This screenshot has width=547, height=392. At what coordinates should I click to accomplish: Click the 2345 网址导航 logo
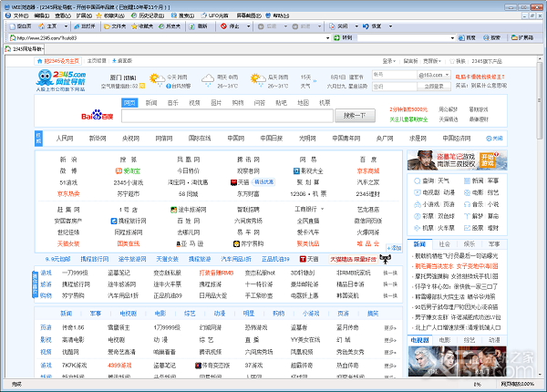pos(59,80)
